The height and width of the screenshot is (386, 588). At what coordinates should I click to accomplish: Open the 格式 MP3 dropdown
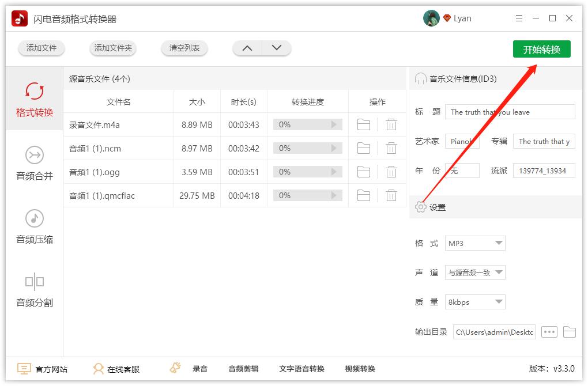click(475, 243)
